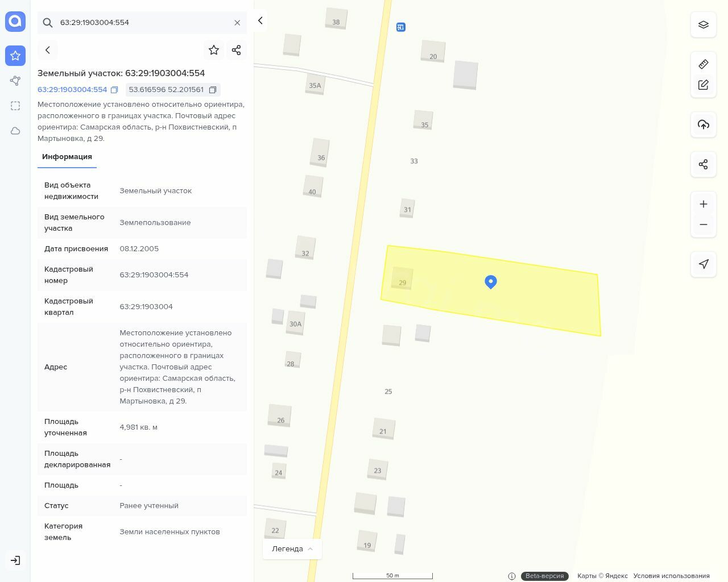Go back with the left chevron
This screenshot has height=582, width=728.
(48, 50)
